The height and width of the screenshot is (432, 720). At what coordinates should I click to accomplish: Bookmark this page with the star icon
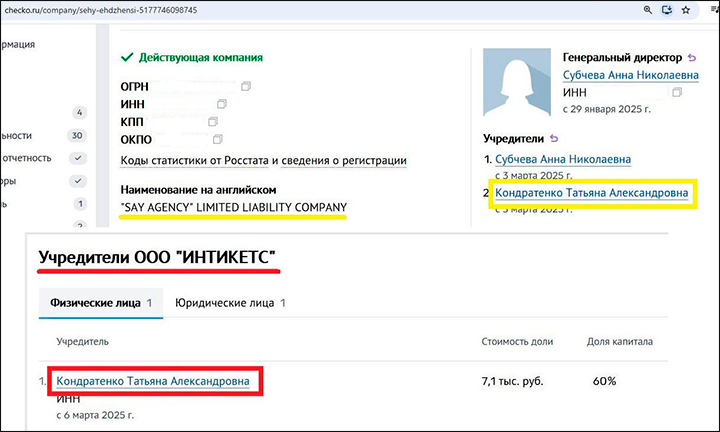point(686,10)
